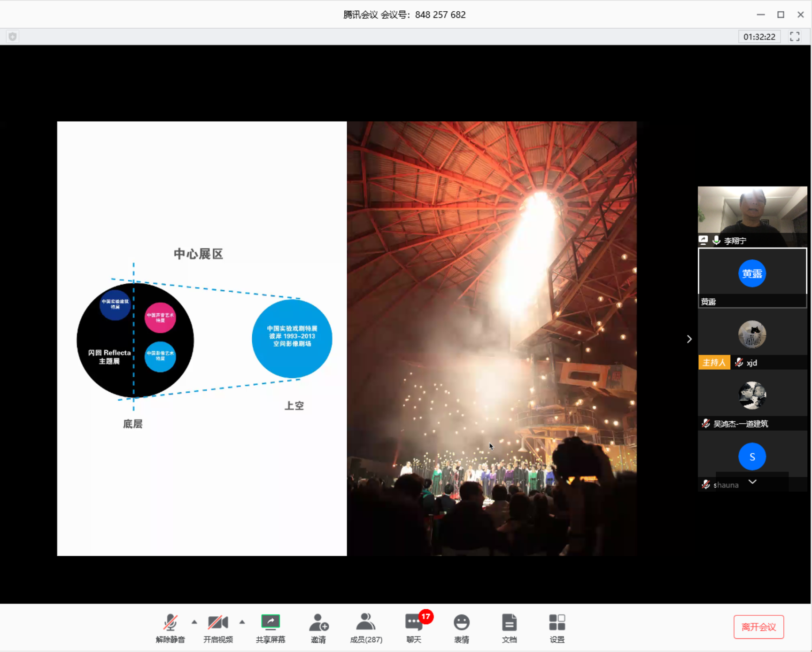This screenshot has height=652, width=812.
Task: Select 黄霭 participant tile
Action: pyautogui.click(x=752, y=277)
